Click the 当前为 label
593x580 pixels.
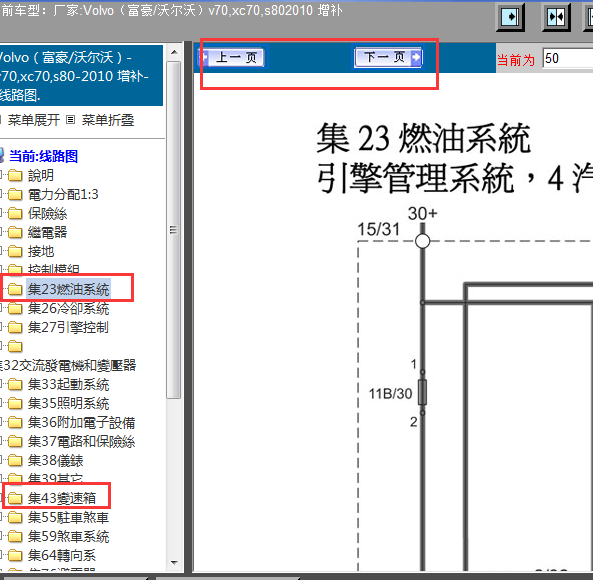click(x=516, y=60)
